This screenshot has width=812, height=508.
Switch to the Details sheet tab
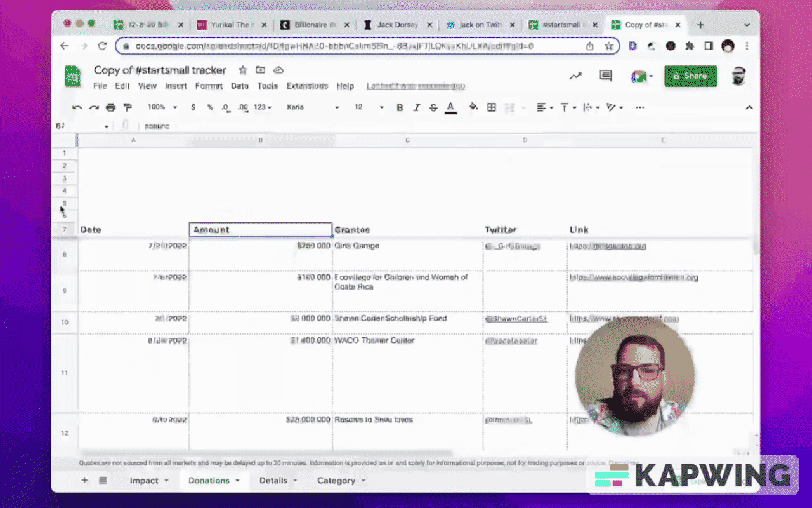(x=278, y=480)
